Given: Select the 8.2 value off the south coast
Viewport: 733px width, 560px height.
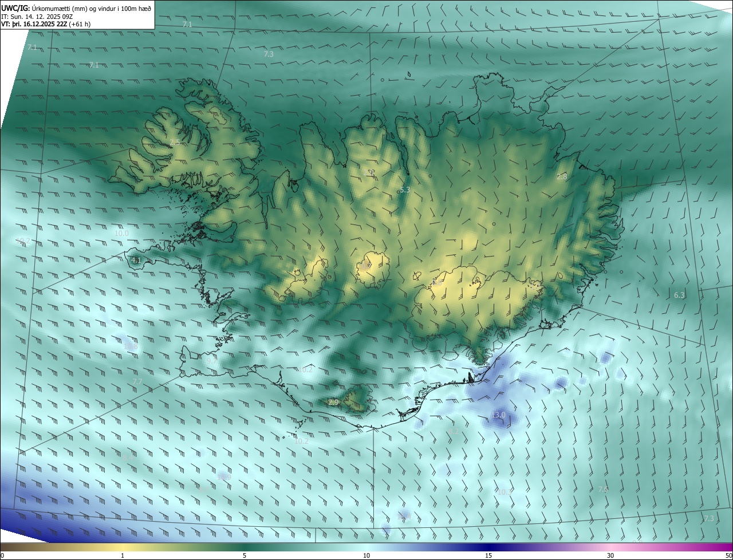Looking at the screenshot, I should tap(454, 431).
